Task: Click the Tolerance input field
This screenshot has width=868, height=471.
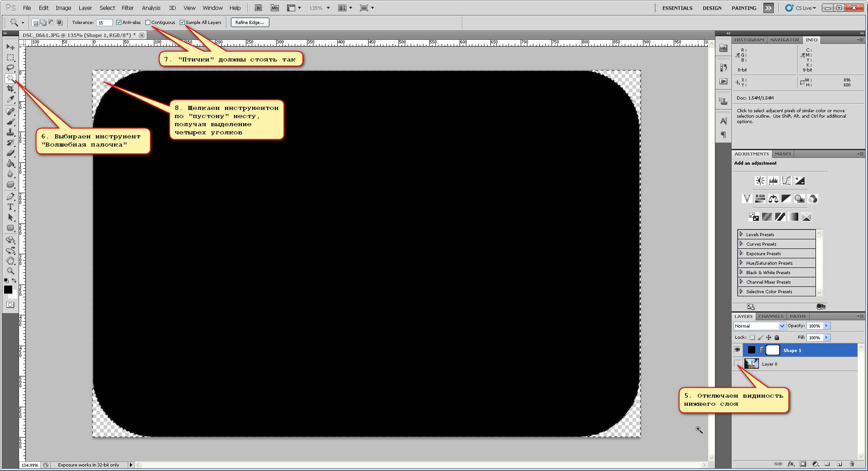Action: click(x=104, y=23)
